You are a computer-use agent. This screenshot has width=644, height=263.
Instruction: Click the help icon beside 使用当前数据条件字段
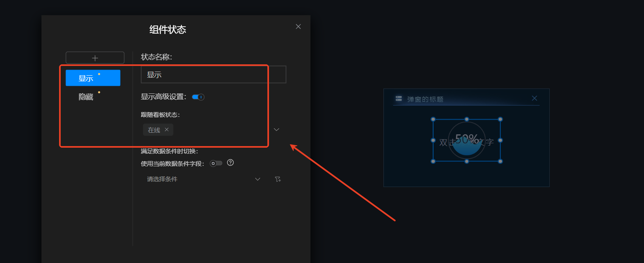pos(230,163)
